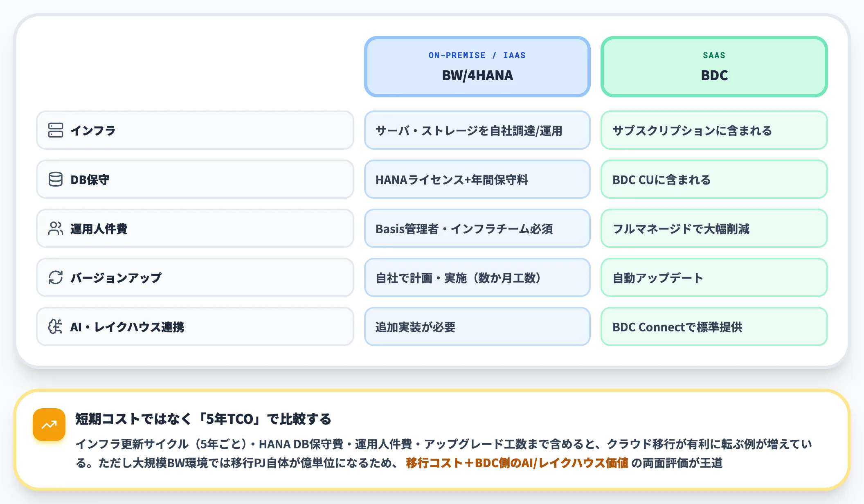Image resolution: width=864 pixels, height=504 pixels.
Task: Select the BDC SaaS column header card
Action: [714, 67]
